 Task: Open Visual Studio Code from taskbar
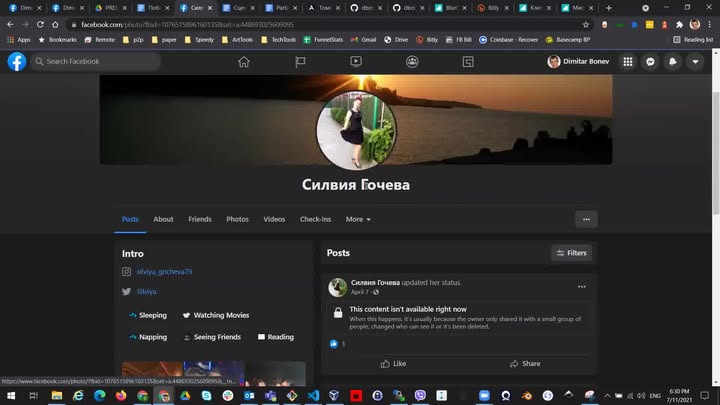[x=313, y=395]
